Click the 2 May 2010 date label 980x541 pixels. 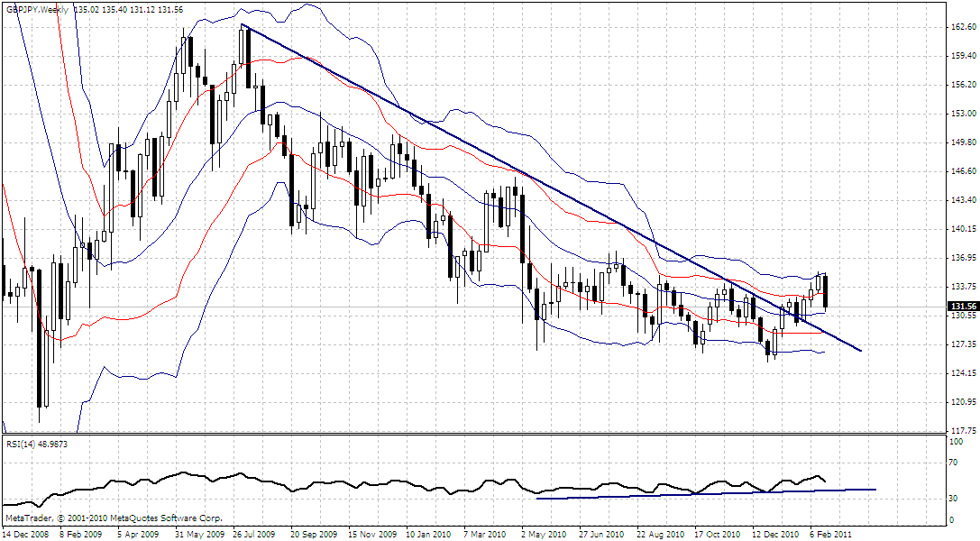[543, 534]
